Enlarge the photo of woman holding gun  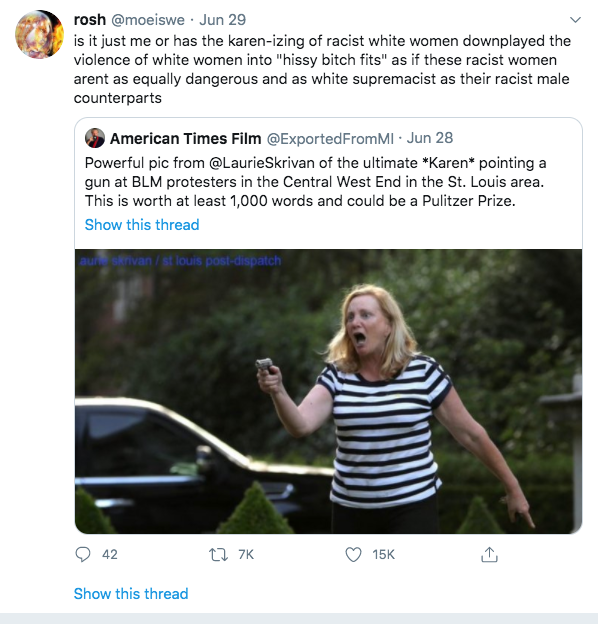[x=328, y=391]
